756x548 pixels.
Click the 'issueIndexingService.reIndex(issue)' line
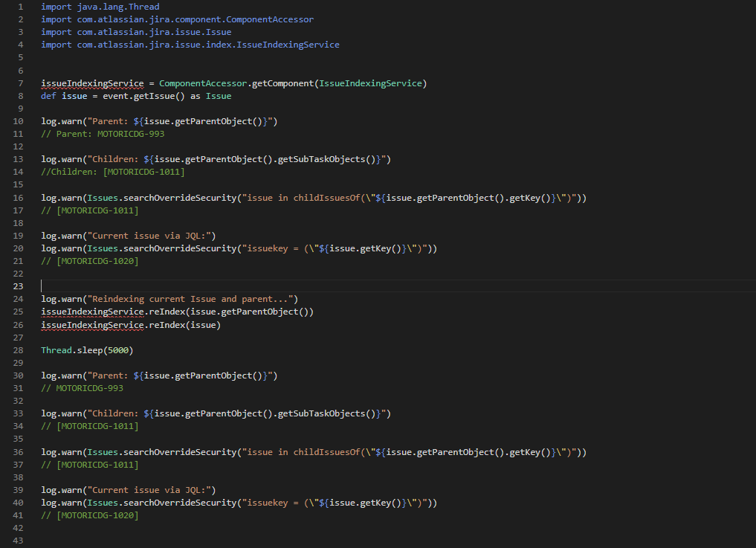(x=131, y=325)
